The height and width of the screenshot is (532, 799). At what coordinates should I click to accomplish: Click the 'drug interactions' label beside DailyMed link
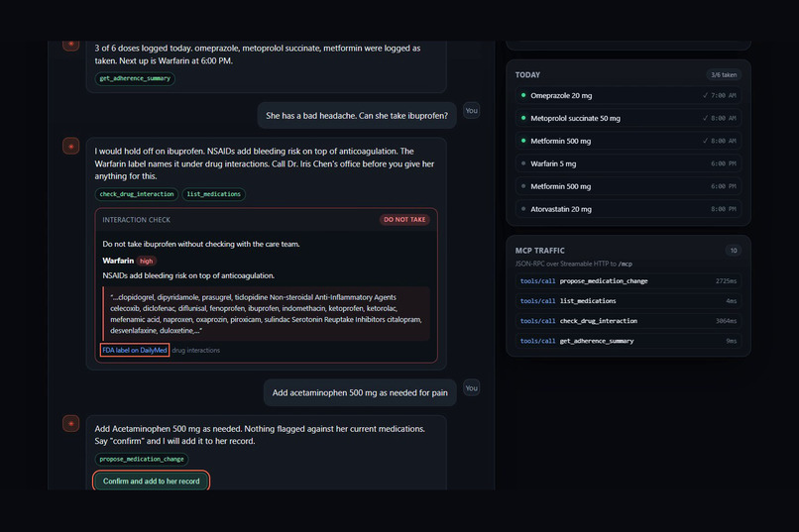coord(196,351)
